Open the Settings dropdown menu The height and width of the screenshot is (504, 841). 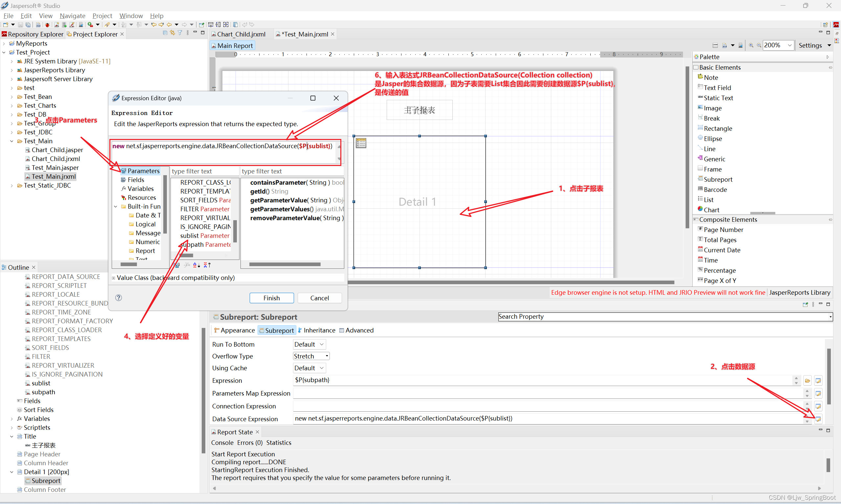coord(830,46)
